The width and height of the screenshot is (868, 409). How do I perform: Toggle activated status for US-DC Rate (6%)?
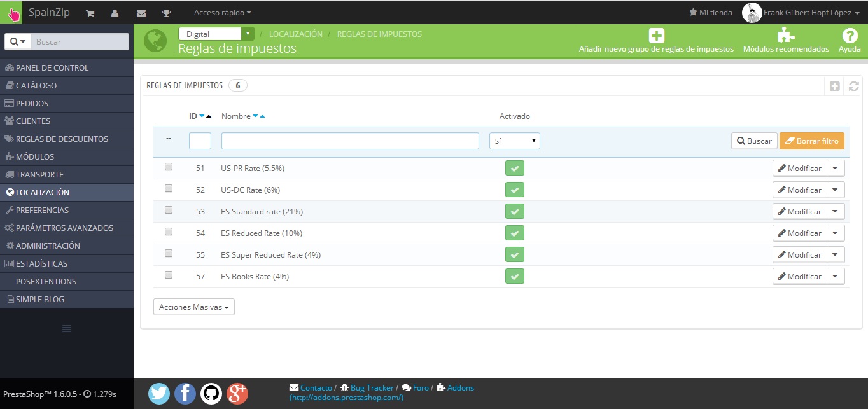coord(514,190)
